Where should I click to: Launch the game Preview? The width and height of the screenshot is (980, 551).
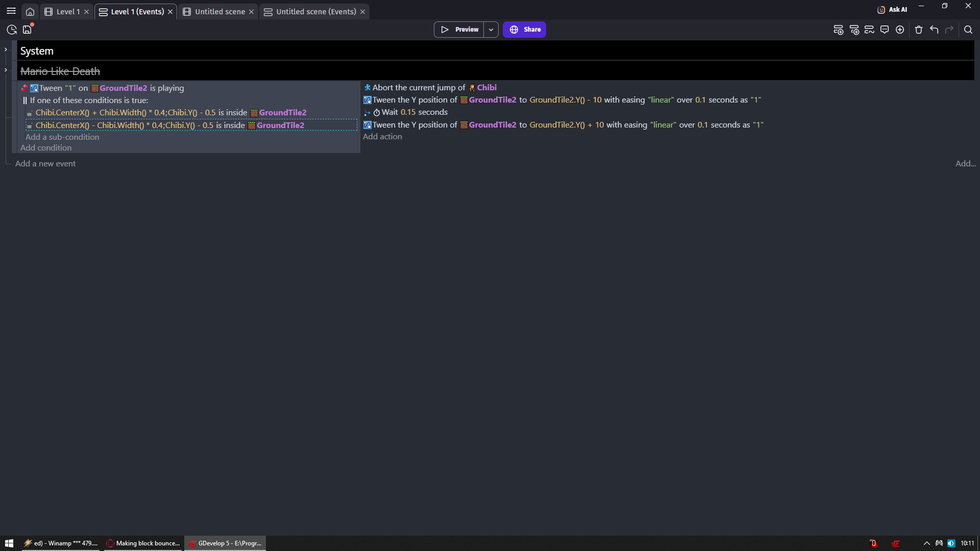tap(459, 30)
